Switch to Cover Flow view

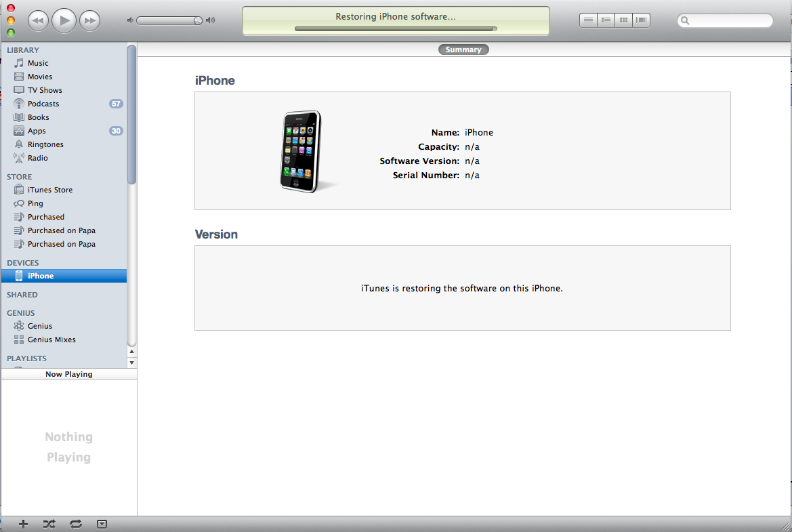point(642,20)
